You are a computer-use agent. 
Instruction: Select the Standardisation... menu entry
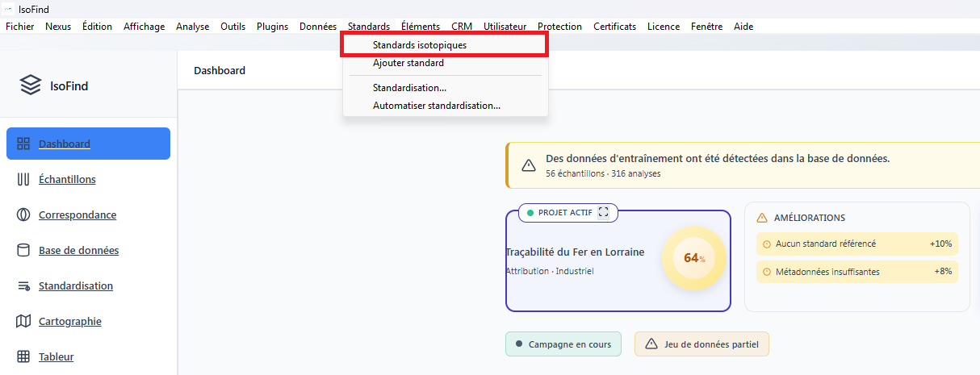[x=446, y=88]
